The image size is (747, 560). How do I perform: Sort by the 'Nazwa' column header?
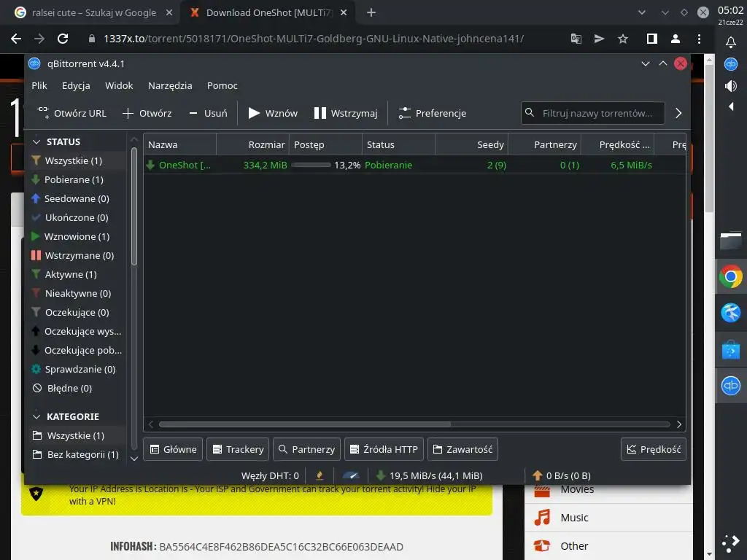(x=180, y=145)
